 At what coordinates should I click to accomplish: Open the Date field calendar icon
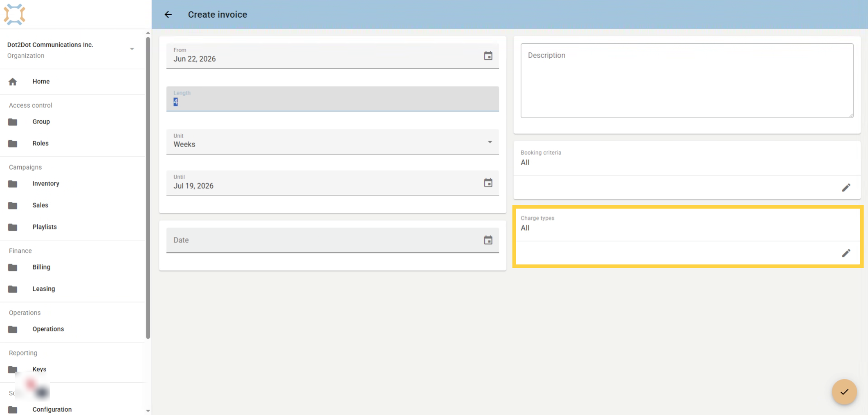(488, 240)
